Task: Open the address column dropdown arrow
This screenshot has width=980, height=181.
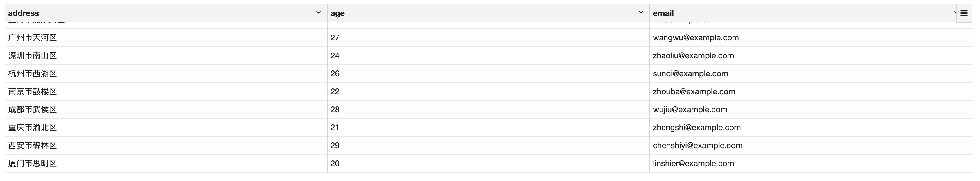Action: tap(318, 12)
